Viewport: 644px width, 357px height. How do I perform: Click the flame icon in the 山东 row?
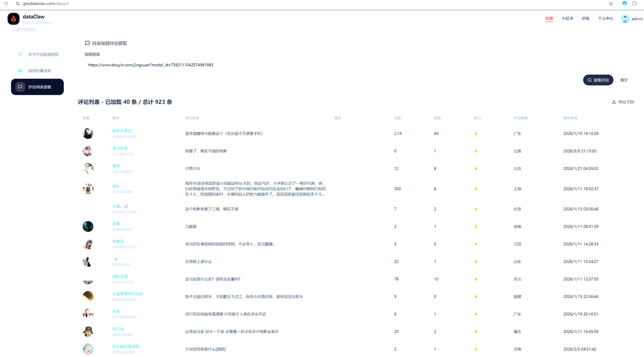476,262
